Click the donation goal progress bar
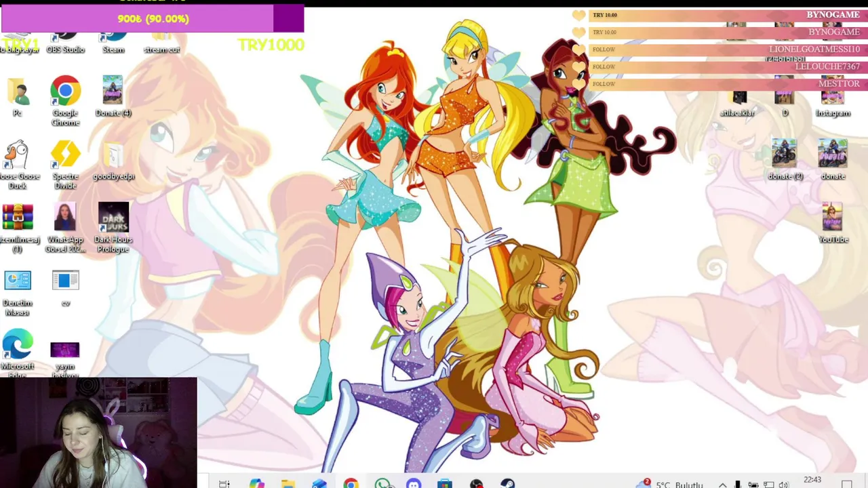The image size is (868, 488). [x=153, y=19]
